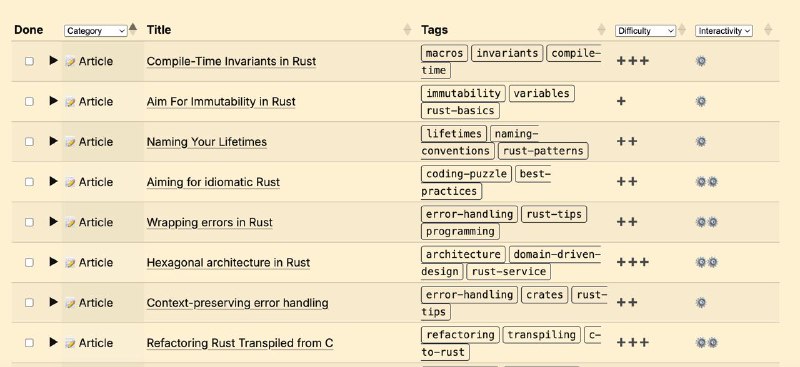This screenshot has width=800, height=367.
Task: Click the Article notepad icon beside Compile-Time Invariants
Action: point(70,62)
